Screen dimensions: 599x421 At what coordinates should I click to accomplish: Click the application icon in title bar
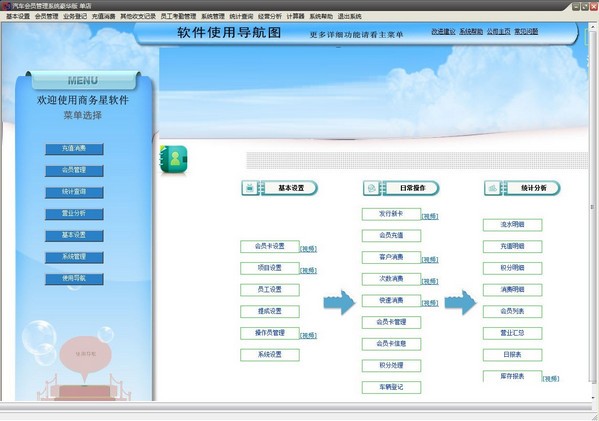[x=5, y=5]
